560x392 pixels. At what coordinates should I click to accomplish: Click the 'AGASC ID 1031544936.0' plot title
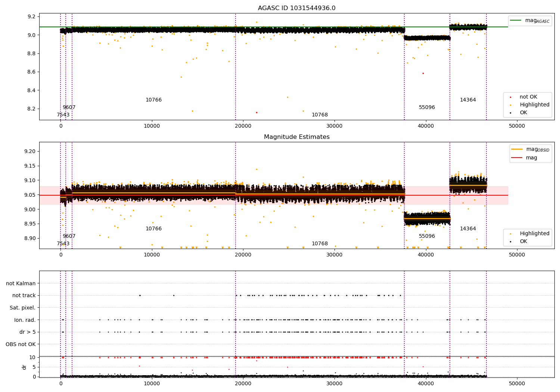pyautogui.click(x=297, y=8)
